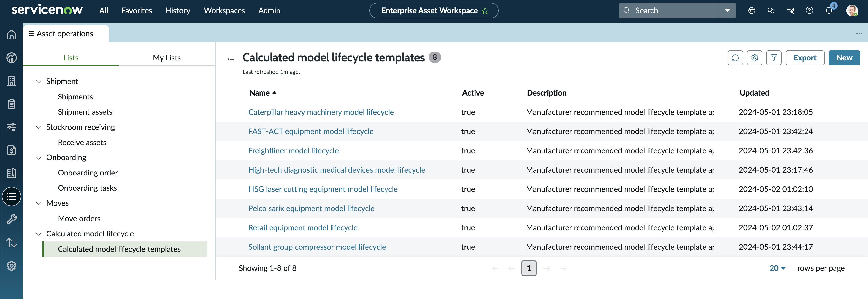Open the Favorites menu

(x=136, y=11)
